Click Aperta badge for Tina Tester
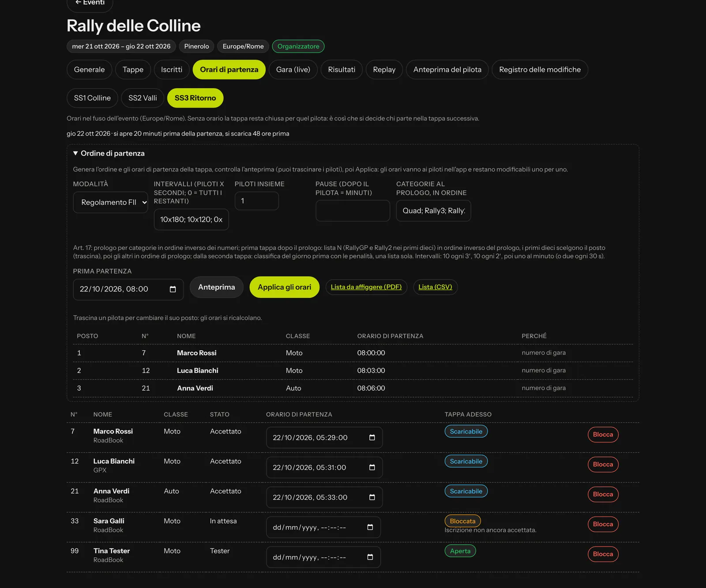The height and width of the screenshot is (588, 706). click(x=460, y=551)
